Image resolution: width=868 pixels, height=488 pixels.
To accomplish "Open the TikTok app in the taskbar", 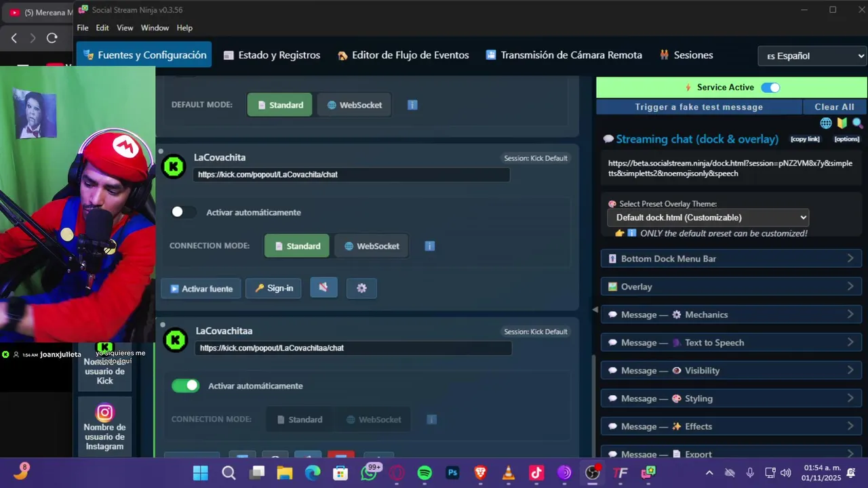I will coord(536,473).
